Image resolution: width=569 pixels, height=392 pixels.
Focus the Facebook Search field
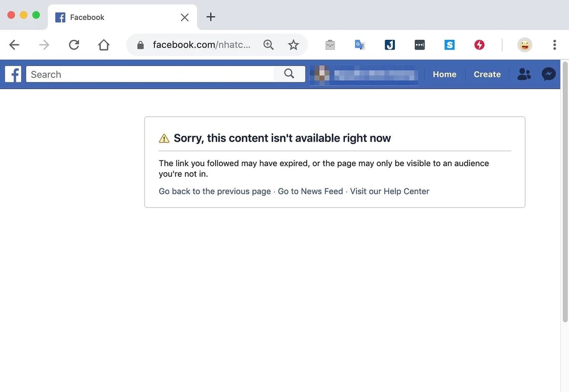click(x=150, y=75)
